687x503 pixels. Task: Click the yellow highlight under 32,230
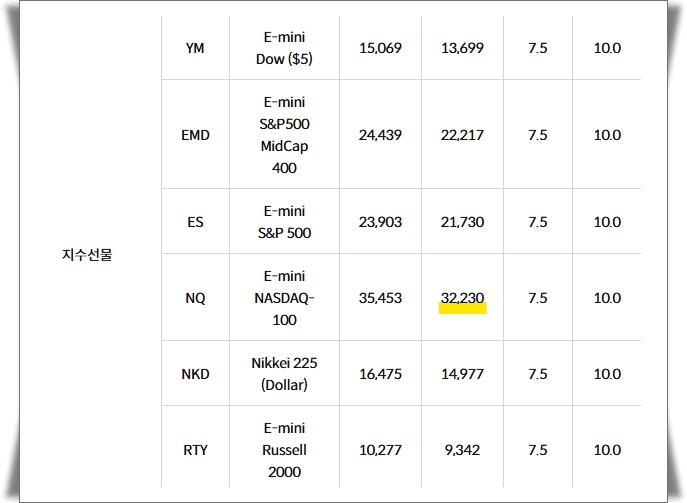coord(463,309)
